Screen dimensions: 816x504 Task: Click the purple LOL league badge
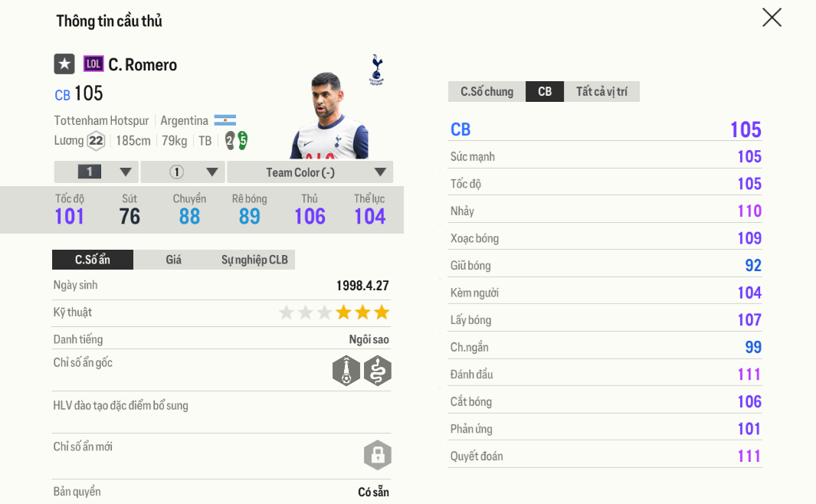93,64
